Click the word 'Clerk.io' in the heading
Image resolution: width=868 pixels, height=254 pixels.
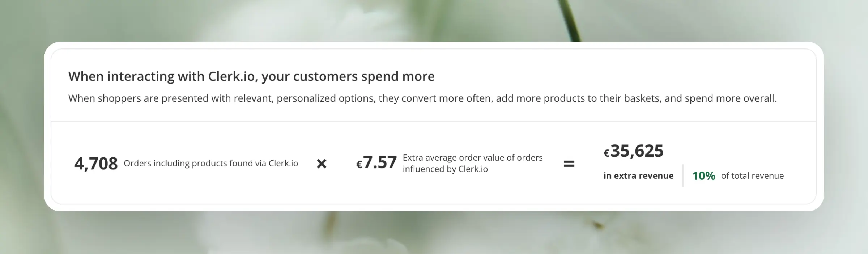[231, 76]
